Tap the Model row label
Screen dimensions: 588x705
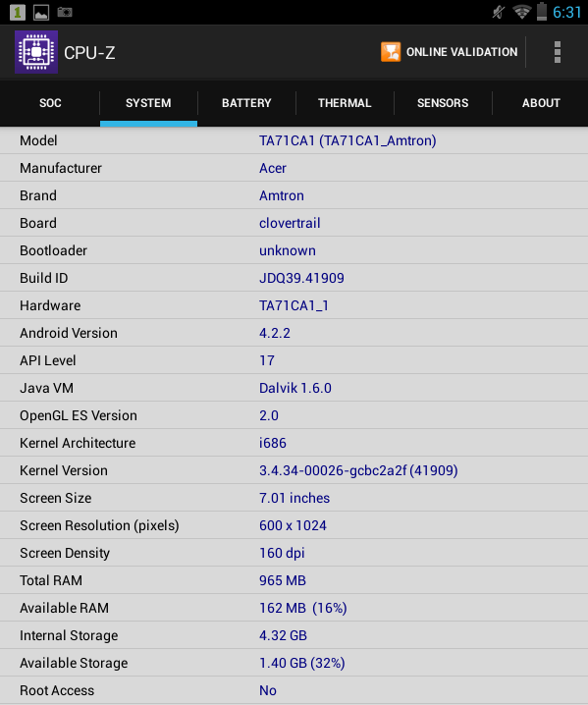coord(38,140)
